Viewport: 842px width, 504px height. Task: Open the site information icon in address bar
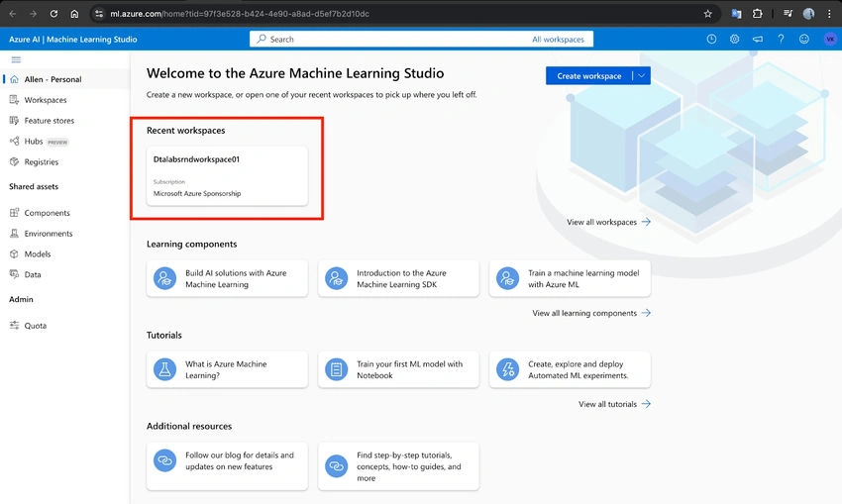tap(99, 14)
